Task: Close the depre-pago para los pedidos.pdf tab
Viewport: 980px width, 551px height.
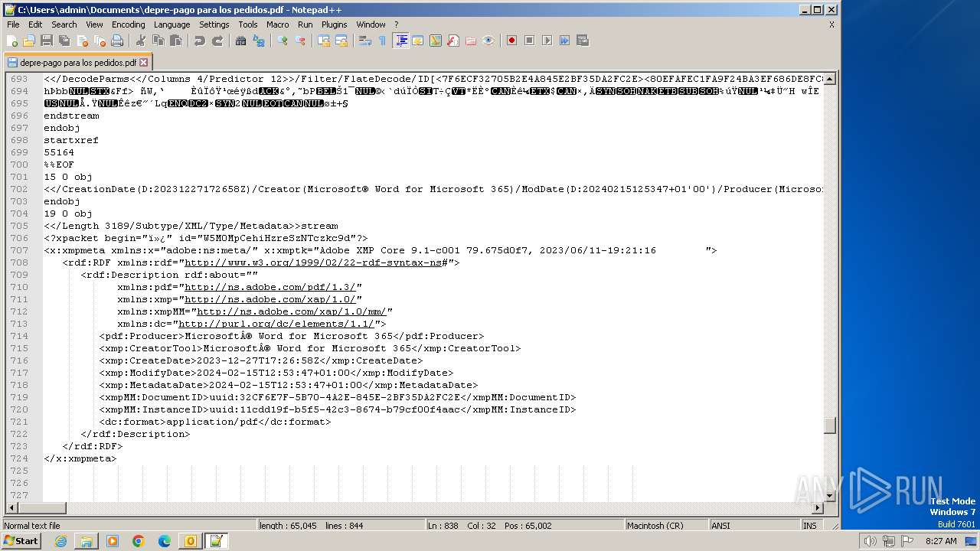Action: (143, 63)
